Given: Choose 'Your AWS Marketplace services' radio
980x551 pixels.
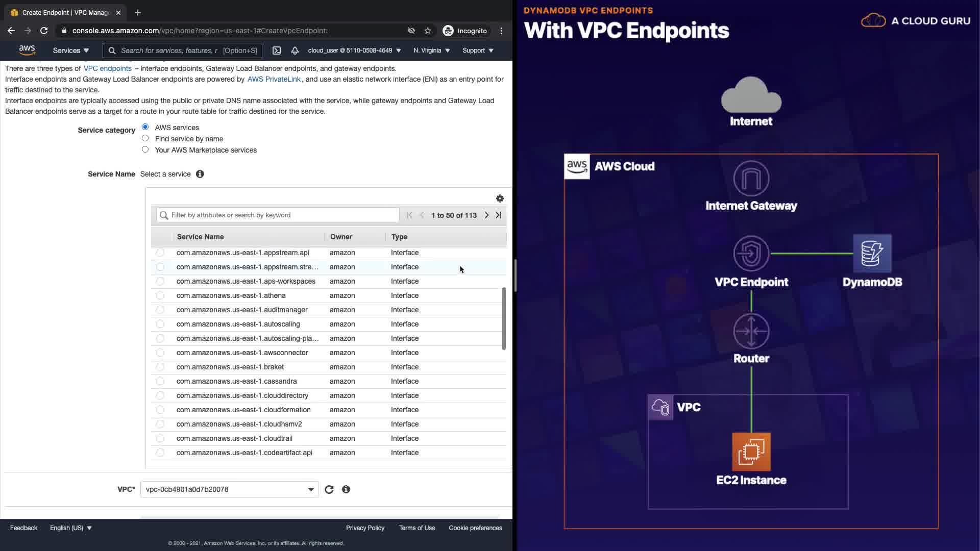Looking at the screenshot, I should [145, 149].
